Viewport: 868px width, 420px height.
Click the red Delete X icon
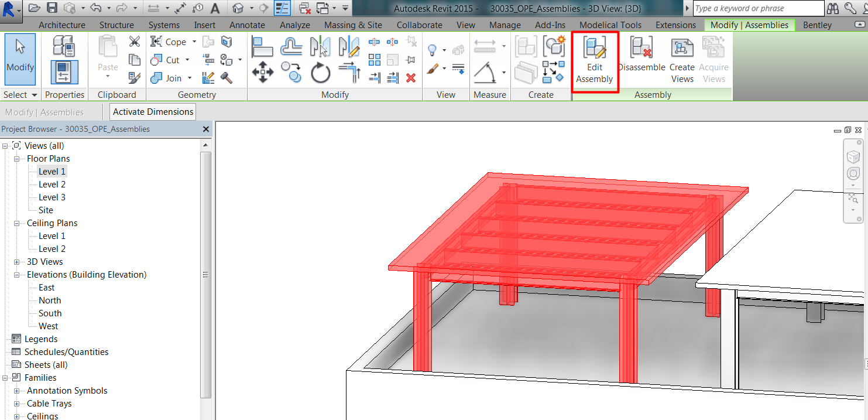411,78
